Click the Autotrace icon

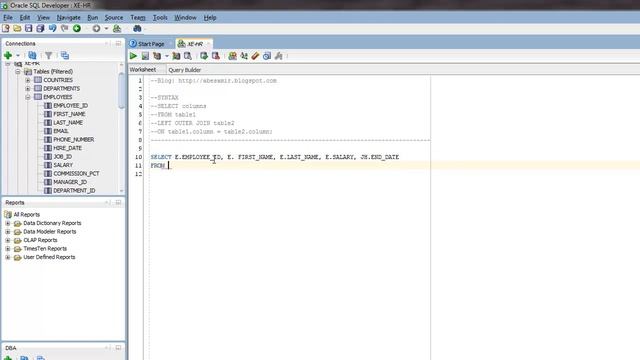(176, 56)
